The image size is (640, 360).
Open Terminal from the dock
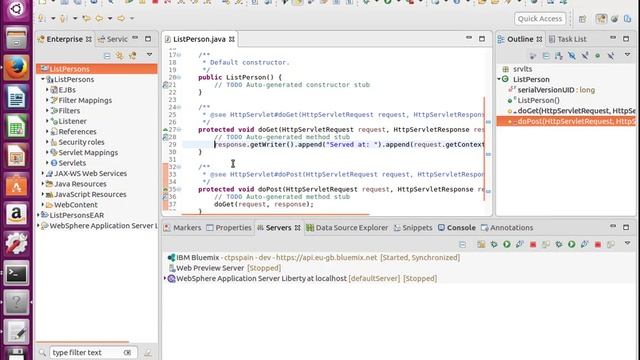pos(16,273)
